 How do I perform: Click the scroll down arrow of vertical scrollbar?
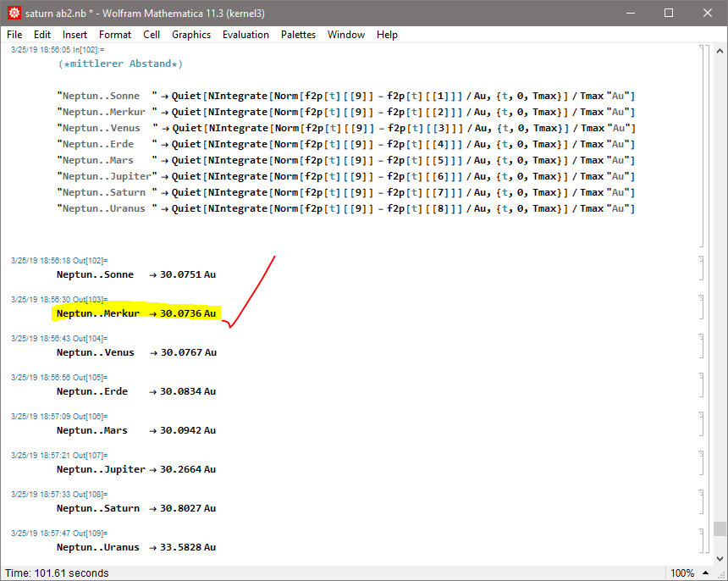pos(720,558)
